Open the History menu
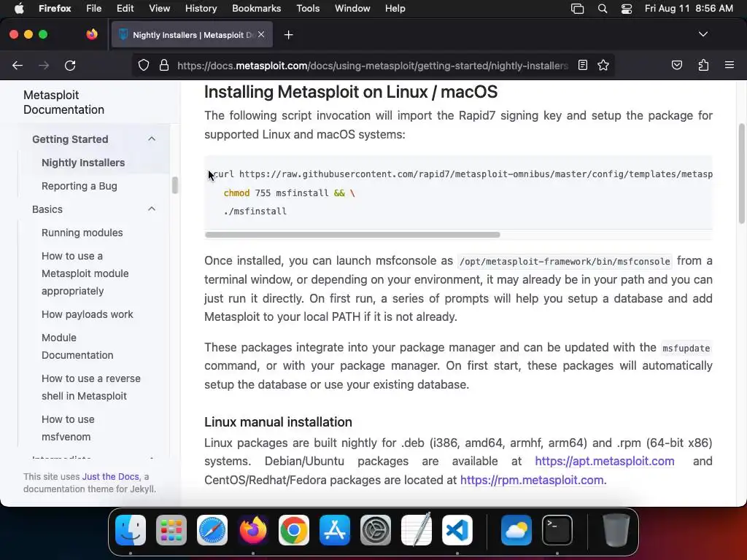Screen dimensions: 747x560 pos(201,8)
